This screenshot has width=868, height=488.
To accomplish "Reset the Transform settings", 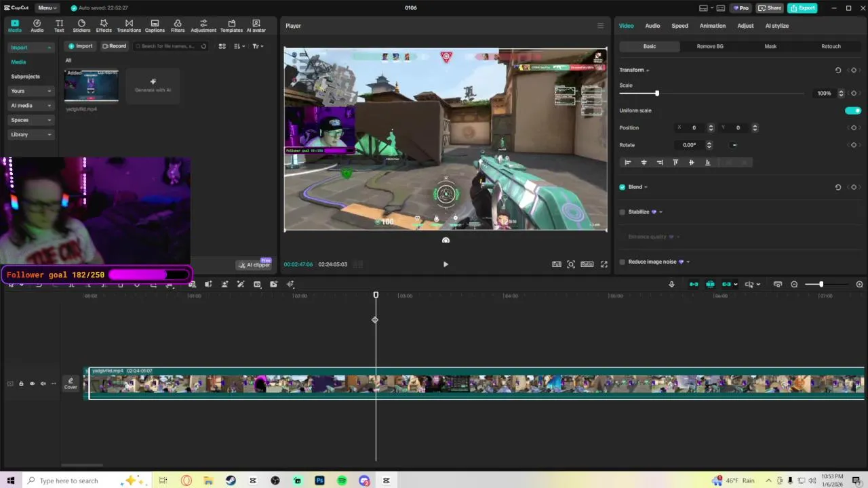I will tap(838, 70).
